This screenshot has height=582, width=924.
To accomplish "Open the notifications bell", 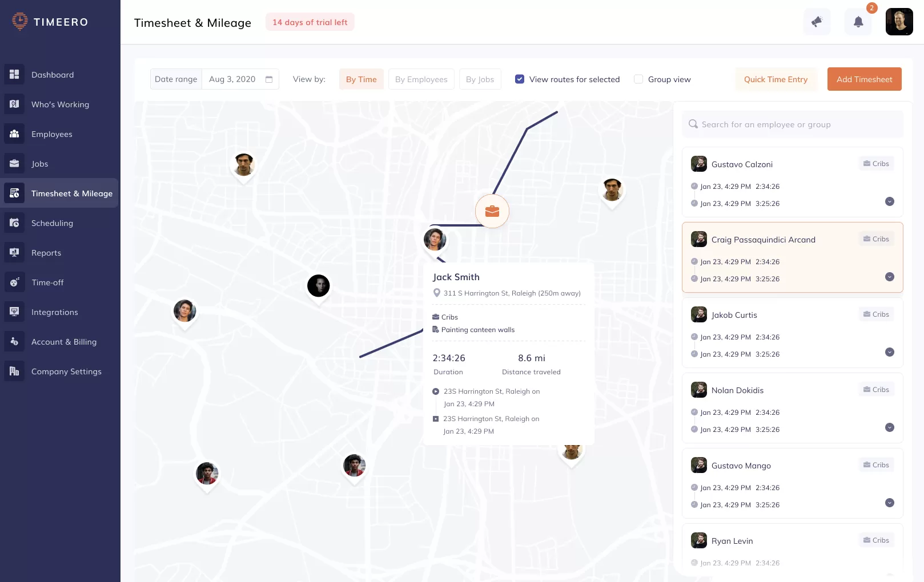I will click(858, 22).
